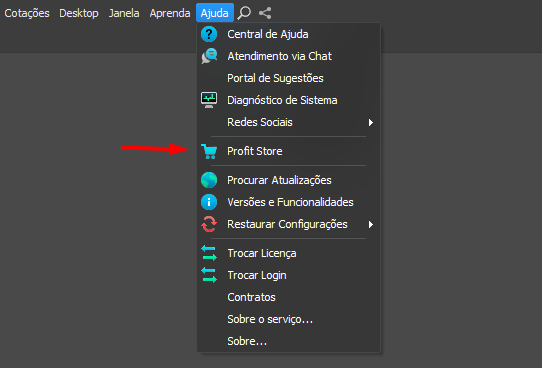Click the share icon in menu bar
542x368 pixels.
point(265,13)
